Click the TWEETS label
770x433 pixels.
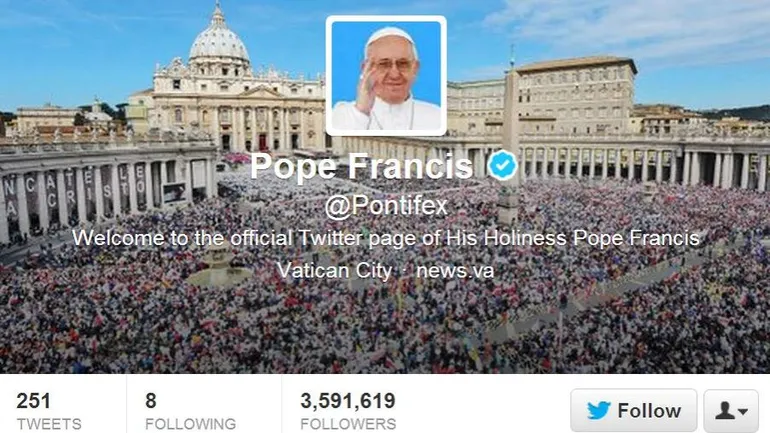tap(49, 424)
